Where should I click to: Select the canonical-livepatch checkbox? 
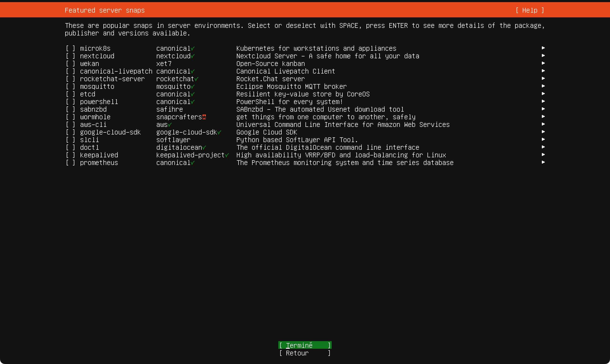pos(71,71)
